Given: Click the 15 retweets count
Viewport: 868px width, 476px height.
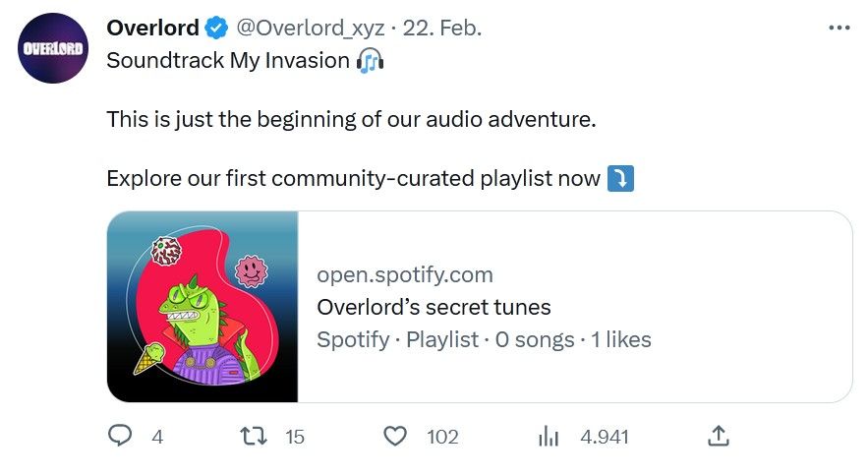Looking at the screenshot, I should [x=295, y=438].
